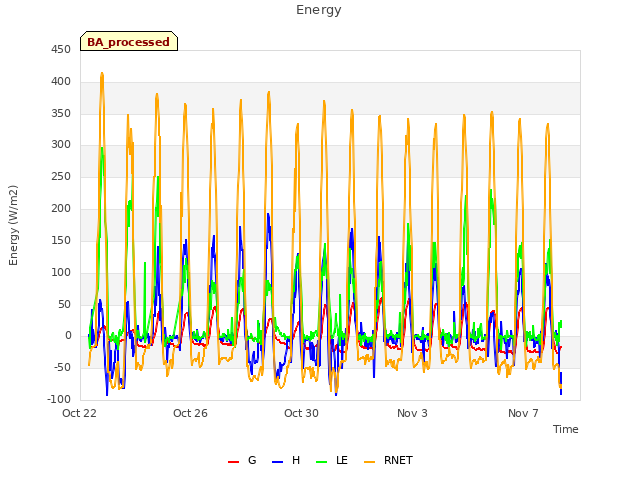This screenshot has height=480, width=640.
Task: Click the green LE legend color marker
Action: tap(322, 462)
